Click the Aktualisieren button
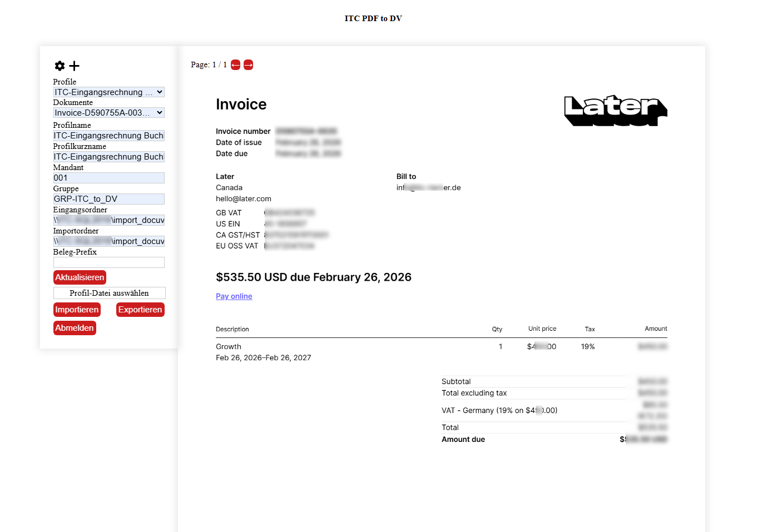This screenshot has width=762, height=532. coord(80,277)
